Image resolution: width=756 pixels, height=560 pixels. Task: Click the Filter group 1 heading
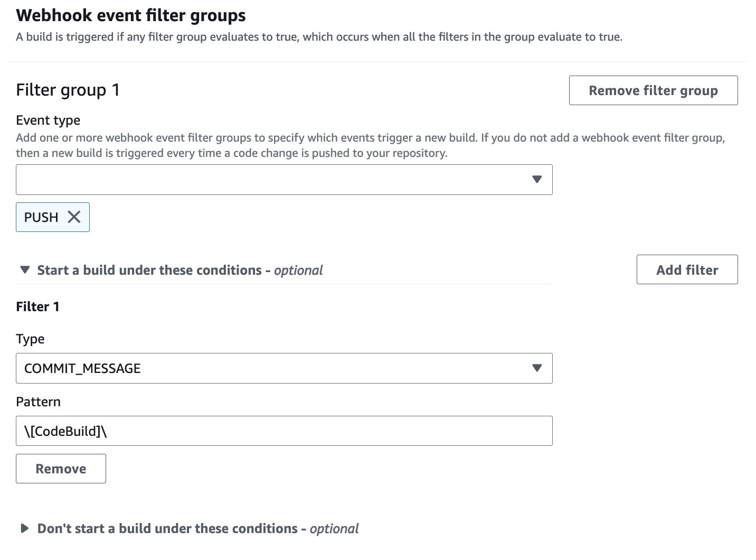[68, 90]
